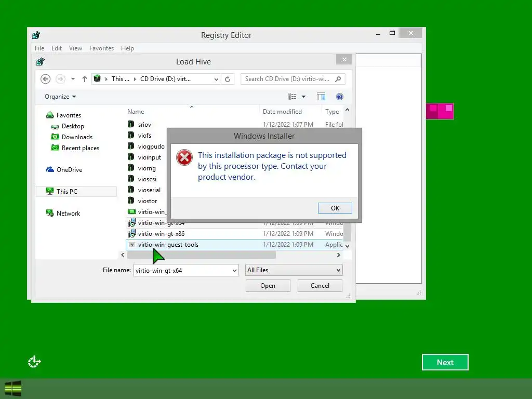Image resolution: width=532 pixels, height=399 pixels.
Task: Go up one folder level
Action: (85, 79)
